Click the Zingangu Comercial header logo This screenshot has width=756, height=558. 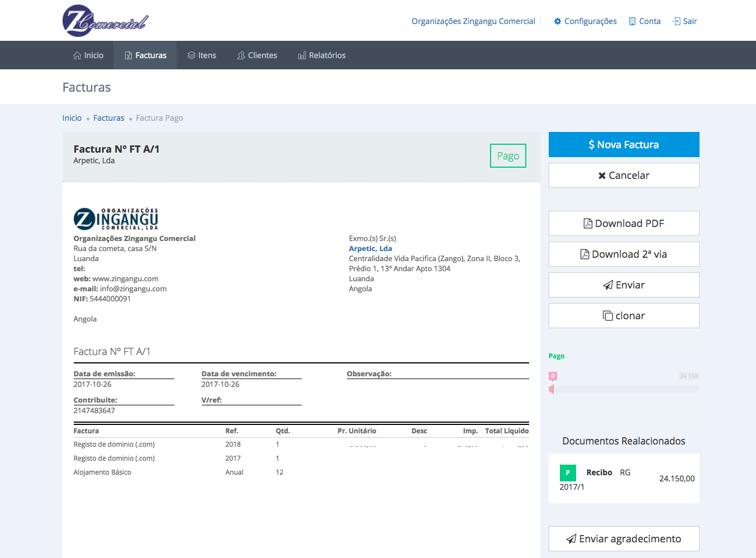point(105,21)
